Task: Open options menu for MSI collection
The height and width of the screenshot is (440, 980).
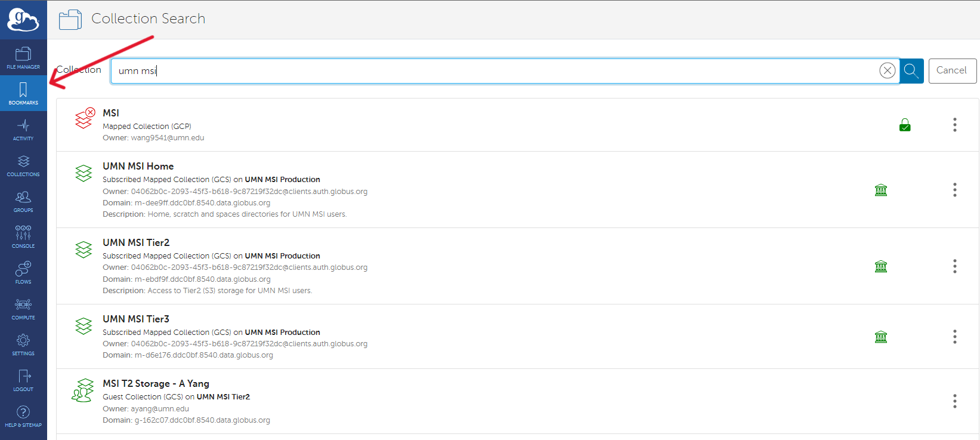Action: pyautogui.click(x=955, y=124)
